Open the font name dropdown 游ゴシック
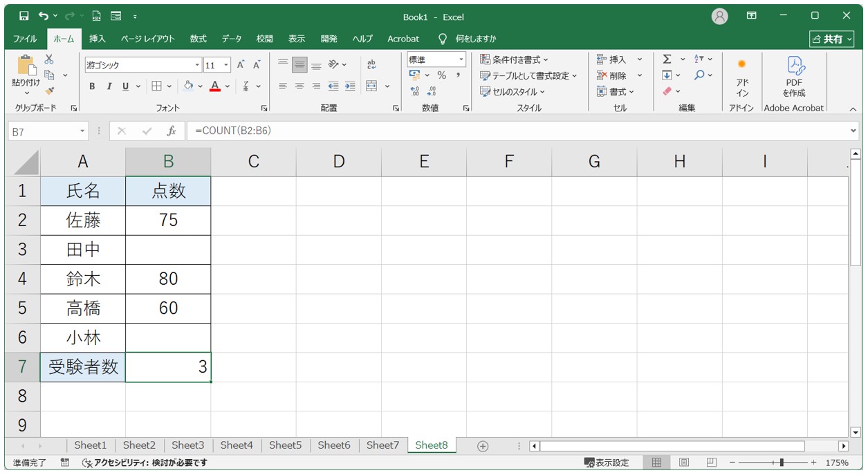This screenshot has height=475, width=868. (x=197, y=65)
